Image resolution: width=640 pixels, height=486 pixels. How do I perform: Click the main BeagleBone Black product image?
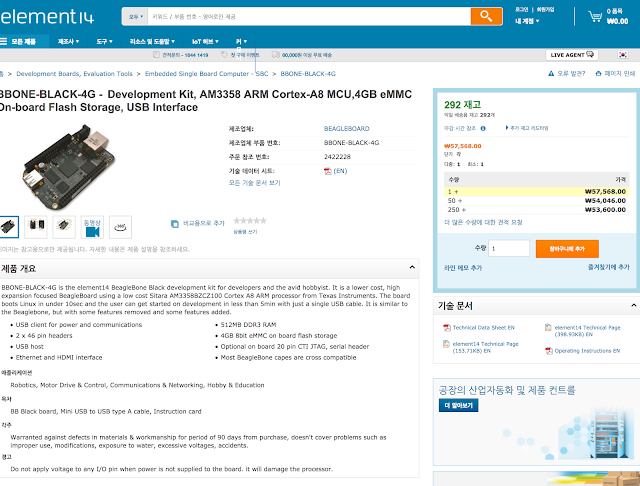click(x=68, y=166)
